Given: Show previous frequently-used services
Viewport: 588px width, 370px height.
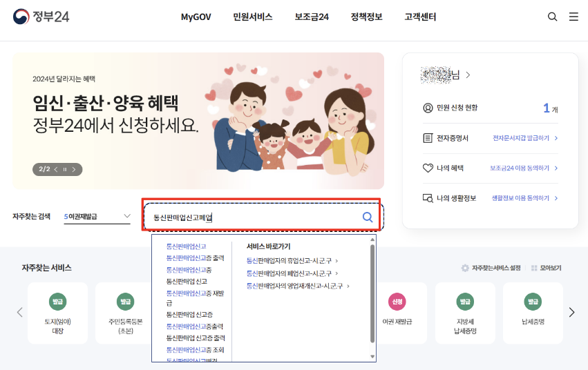Looking at the screenshot, I should [x=20, y=312].
